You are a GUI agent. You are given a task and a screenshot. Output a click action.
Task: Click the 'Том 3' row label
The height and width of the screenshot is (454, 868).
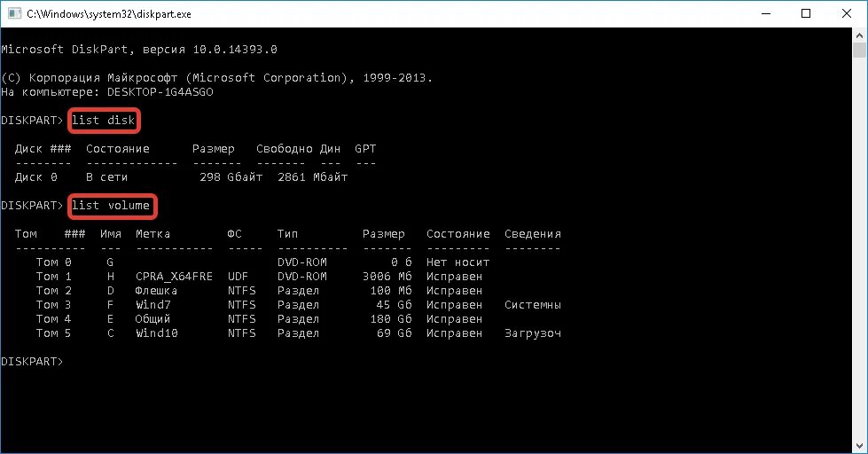click(x=54, y=304)
